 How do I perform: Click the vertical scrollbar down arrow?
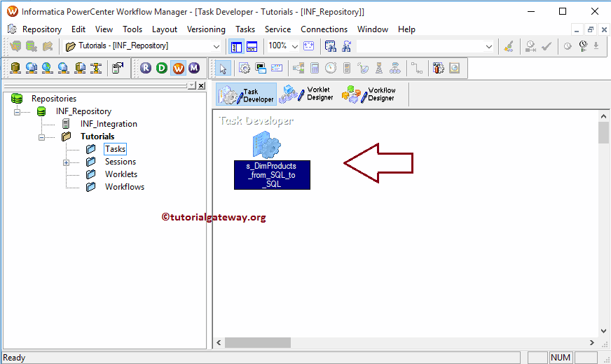click(603, 331)
